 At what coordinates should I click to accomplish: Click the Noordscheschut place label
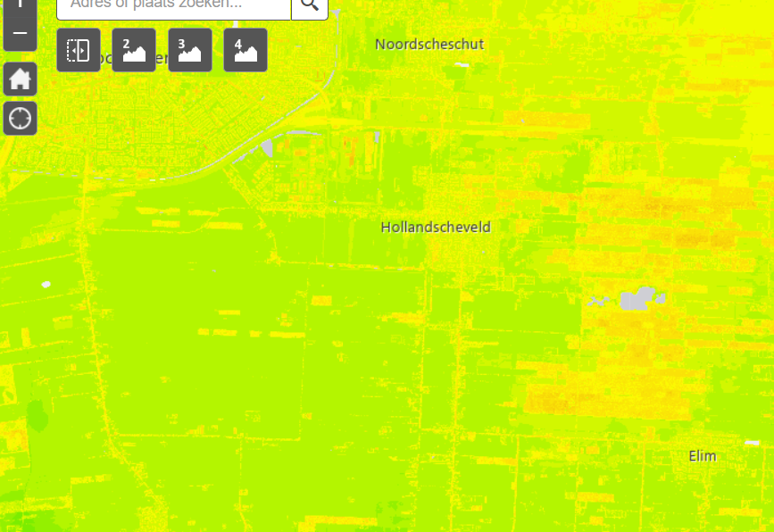[429, 45]
